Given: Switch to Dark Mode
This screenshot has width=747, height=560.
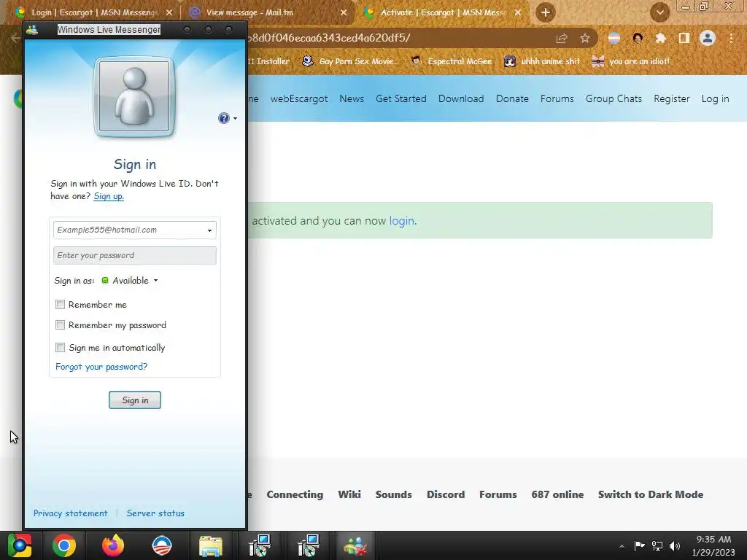Looking at the screenshot, I should tap(651, 495).
